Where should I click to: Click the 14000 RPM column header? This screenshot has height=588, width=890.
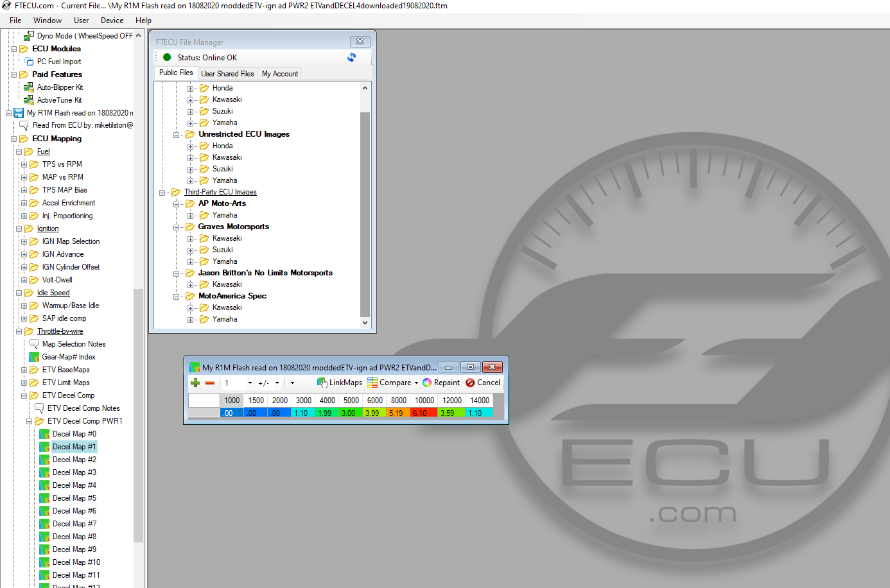[x=480, y=401]
